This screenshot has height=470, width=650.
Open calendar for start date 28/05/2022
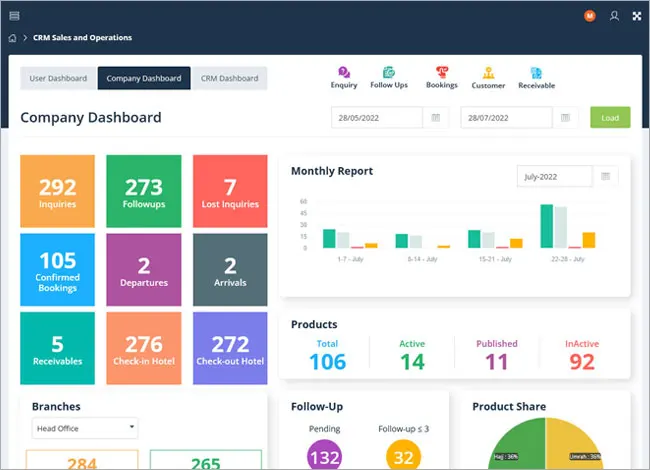pyautogui.click(x=436, y=118)
